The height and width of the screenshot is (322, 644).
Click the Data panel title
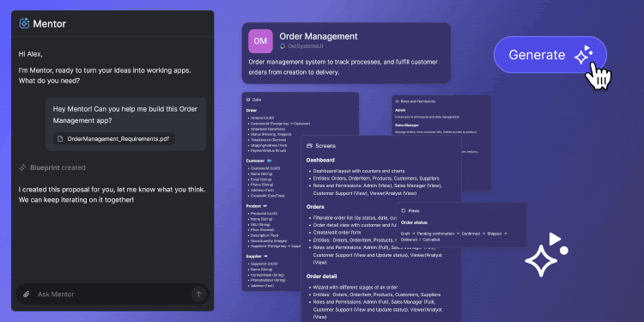tap(257, 100)
